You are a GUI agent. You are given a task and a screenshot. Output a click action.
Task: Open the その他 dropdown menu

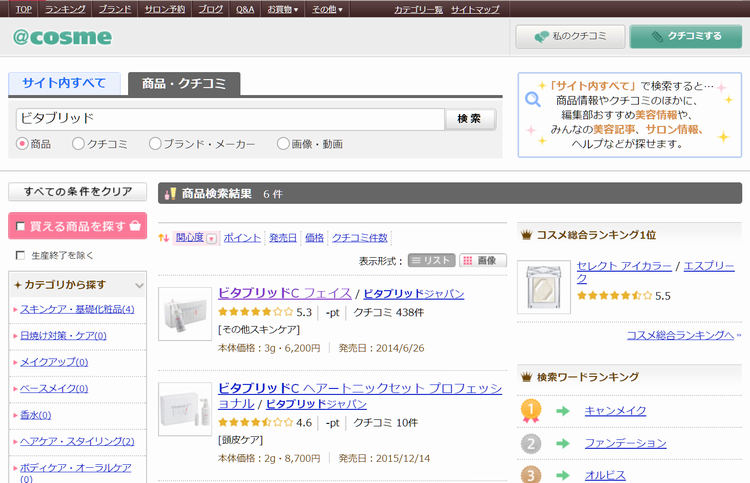point(327,9)
